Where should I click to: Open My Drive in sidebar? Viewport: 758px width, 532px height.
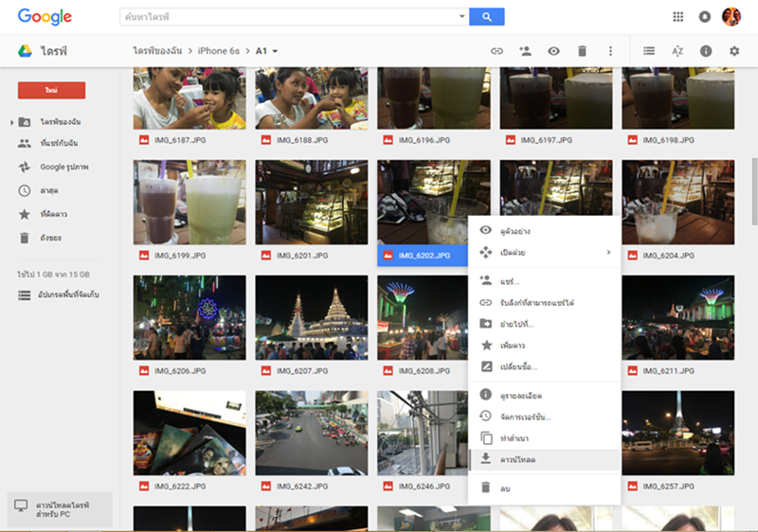pos(61,122)
